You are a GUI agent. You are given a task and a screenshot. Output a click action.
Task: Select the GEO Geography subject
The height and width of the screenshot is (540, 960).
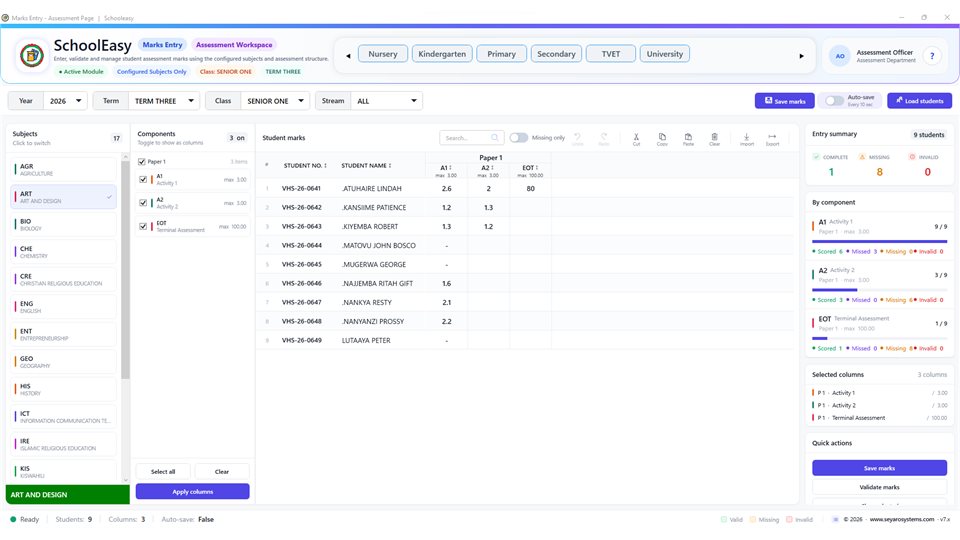pos(64,362)
